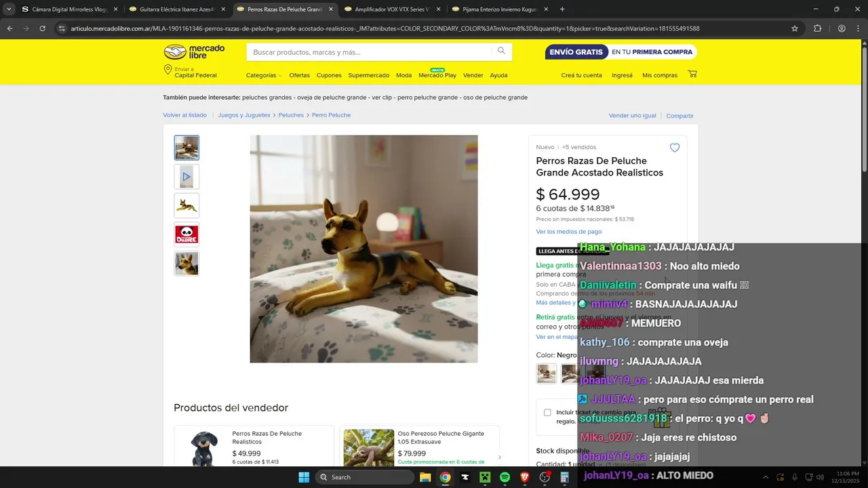868x488 pixels.
Task: Click the Mercado Libre logo
Action: [194, 52]
